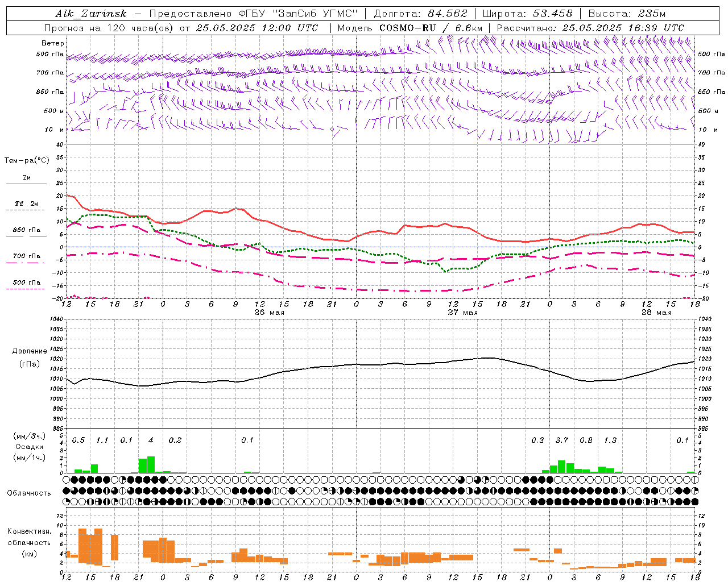Click the Давление pressure label
This screenshot has height=582, width=728.
click(x=30, y=351)
